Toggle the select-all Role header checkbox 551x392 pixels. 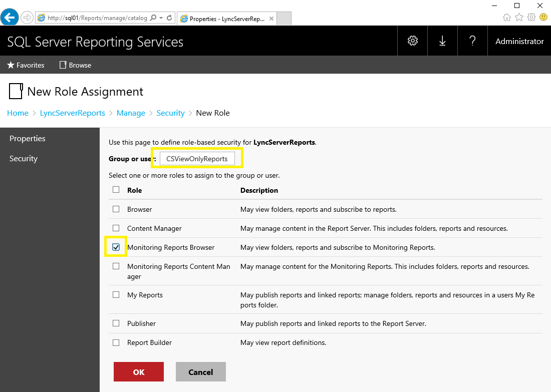(116, 190)
